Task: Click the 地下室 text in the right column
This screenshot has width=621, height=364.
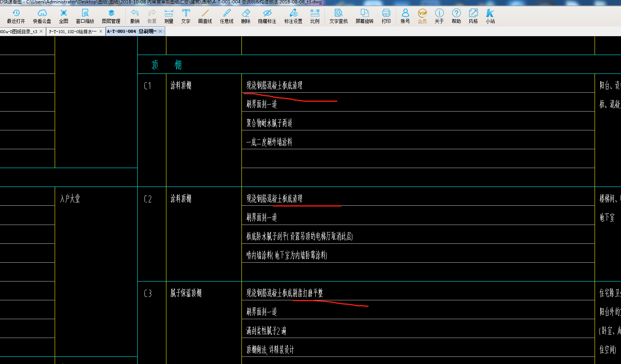Action: 607,217
